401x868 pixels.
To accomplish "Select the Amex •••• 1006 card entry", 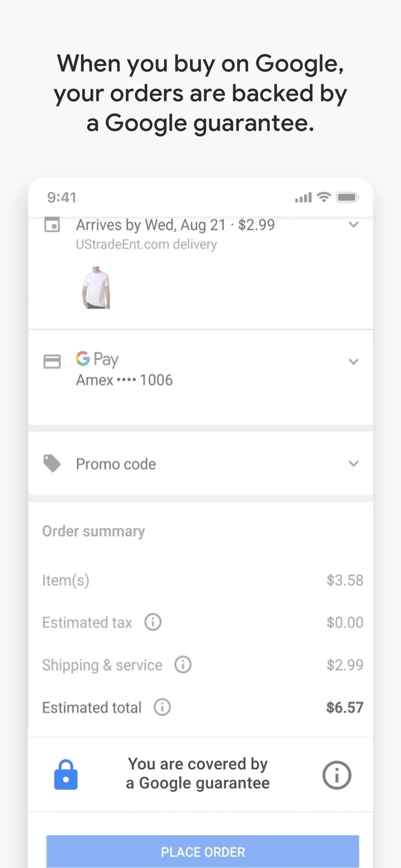I will coord(124,380).
